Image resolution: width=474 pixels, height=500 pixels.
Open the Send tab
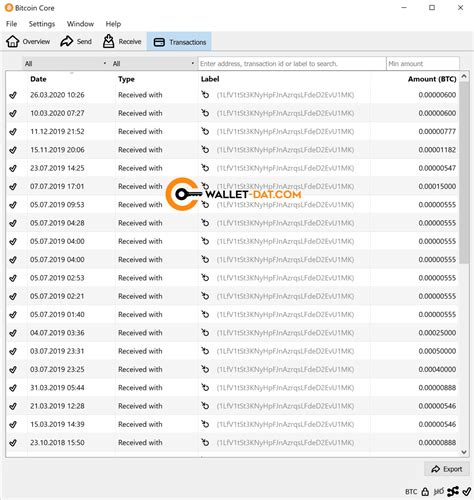(x=76, y=42)
